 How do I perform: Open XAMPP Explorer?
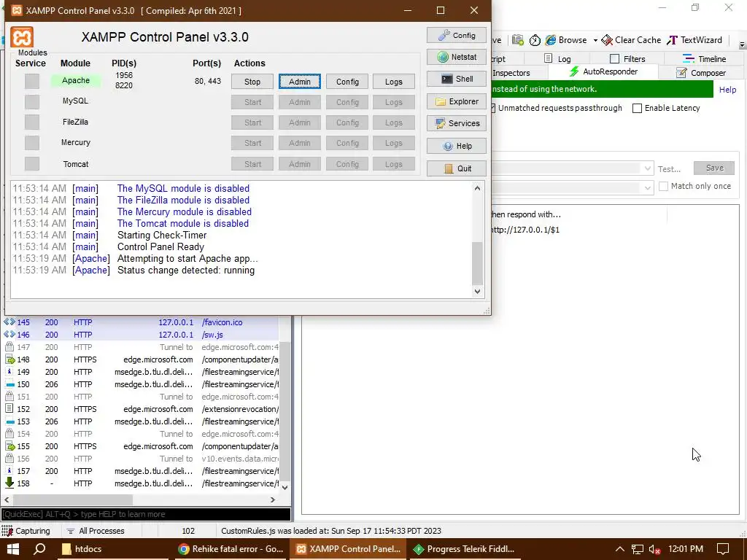tap(457, 101)
